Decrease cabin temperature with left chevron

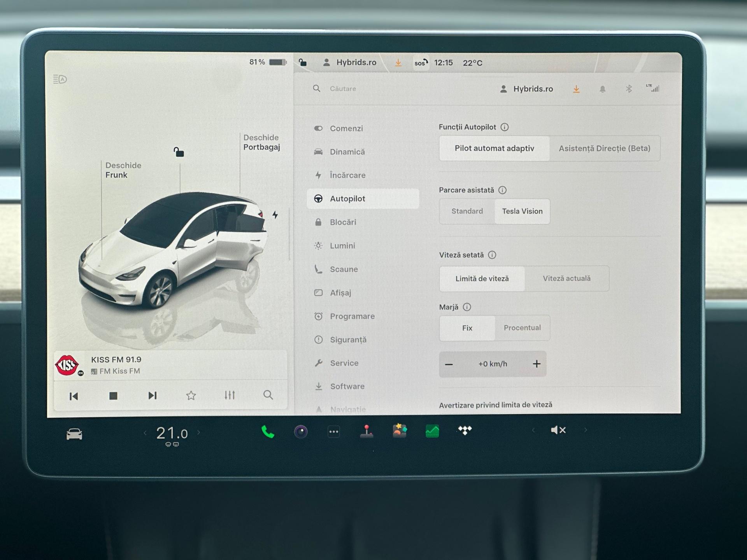[145, 433]
